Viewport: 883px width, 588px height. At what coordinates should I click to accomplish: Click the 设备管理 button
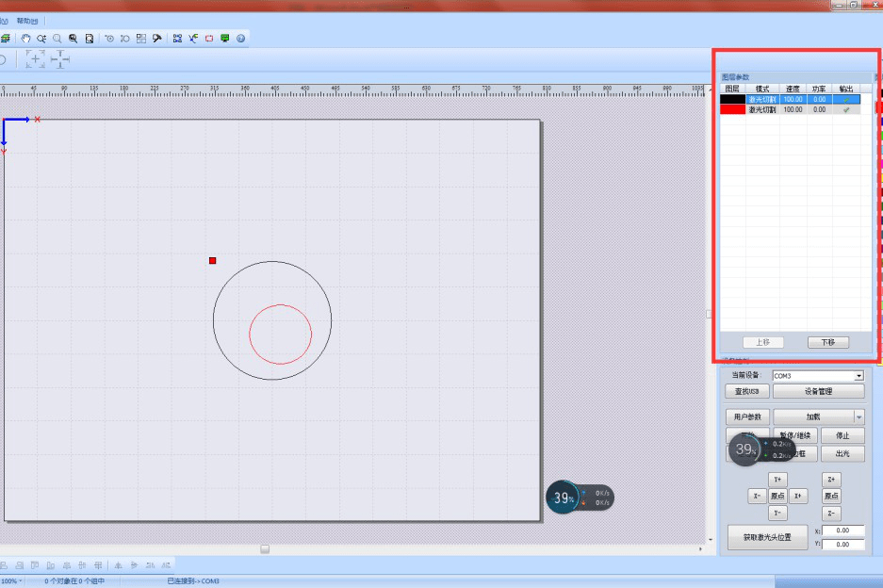[818, 391]
